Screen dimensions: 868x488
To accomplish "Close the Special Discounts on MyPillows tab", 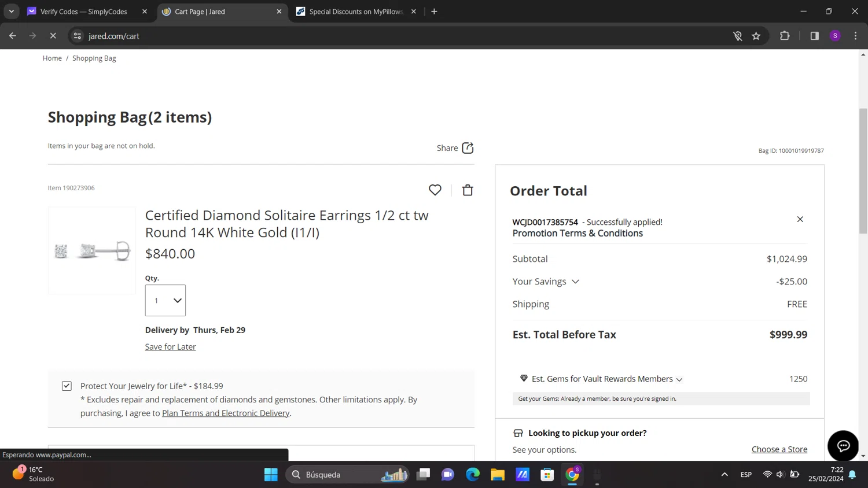I will (414, 12).
